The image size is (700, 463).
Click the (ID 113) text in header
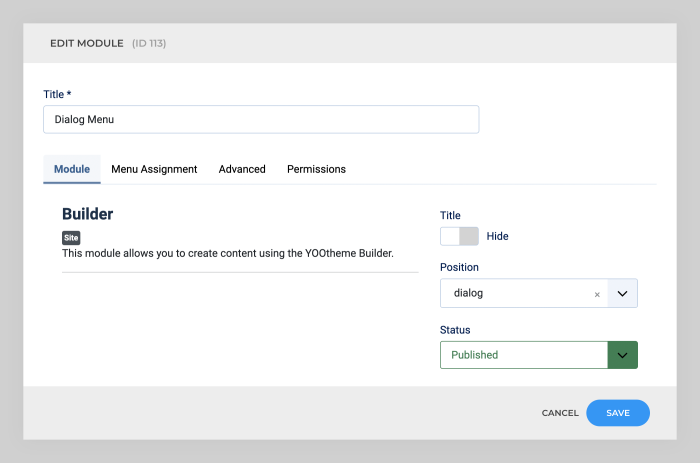tap(149, 43)
